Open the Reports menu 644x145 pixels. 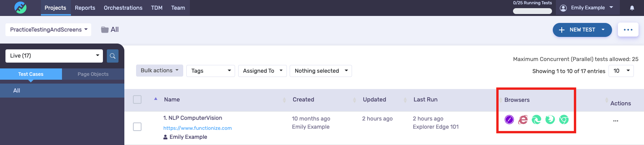(x=85, y=8)
